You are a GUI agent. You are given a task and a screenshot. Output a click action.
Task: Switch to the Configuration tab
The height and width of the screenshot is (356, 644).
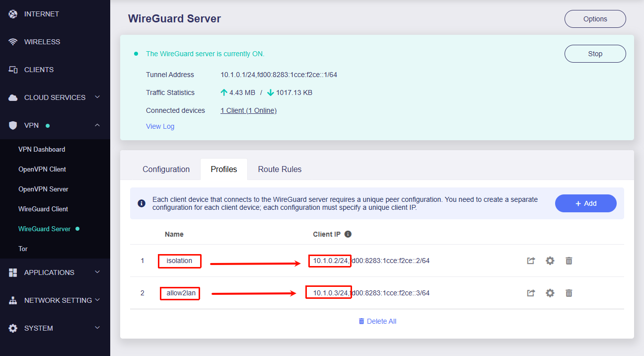[166, 169]
